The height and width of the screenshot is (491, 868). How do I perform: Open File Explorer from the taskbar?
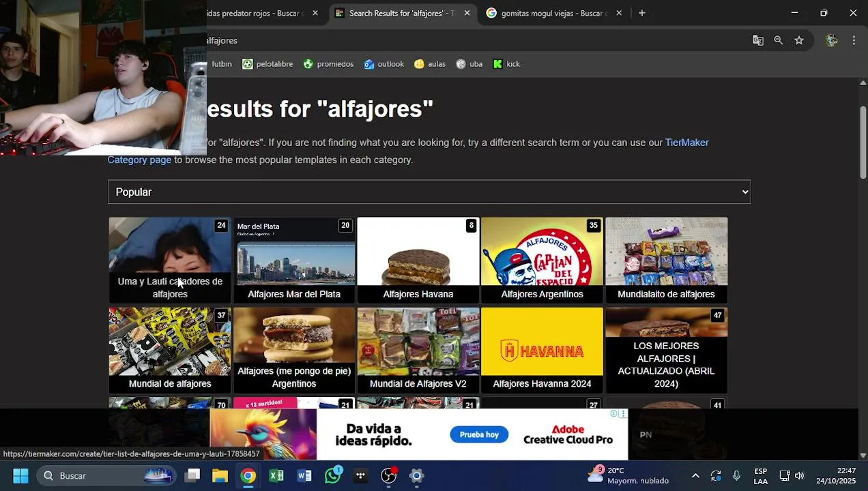[x=220, y=475]
